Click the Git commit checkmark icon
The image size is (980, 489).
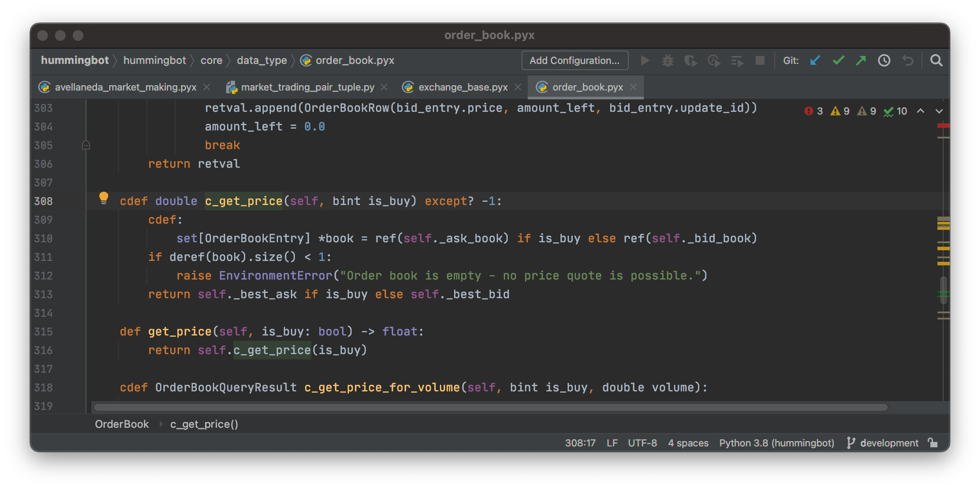click(838, 60)
